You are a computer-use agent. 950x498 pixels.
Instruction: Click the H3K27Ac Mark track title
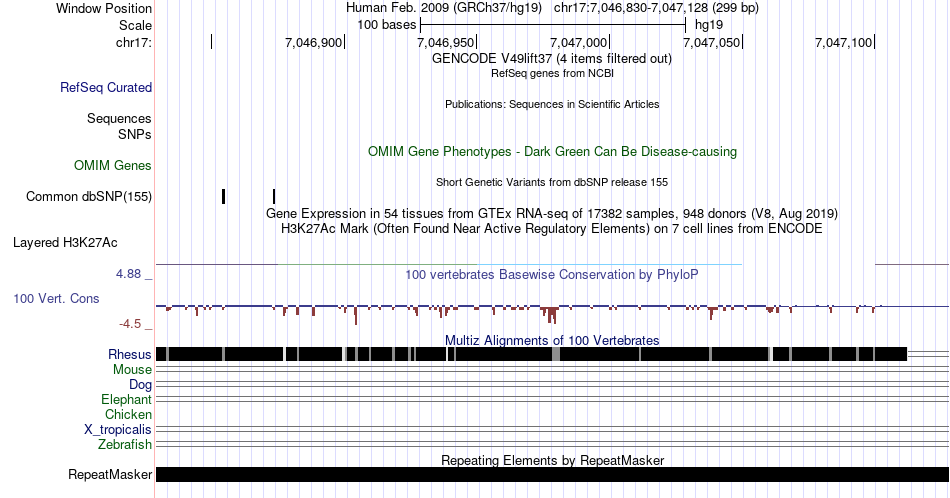(x=552, y=228)
